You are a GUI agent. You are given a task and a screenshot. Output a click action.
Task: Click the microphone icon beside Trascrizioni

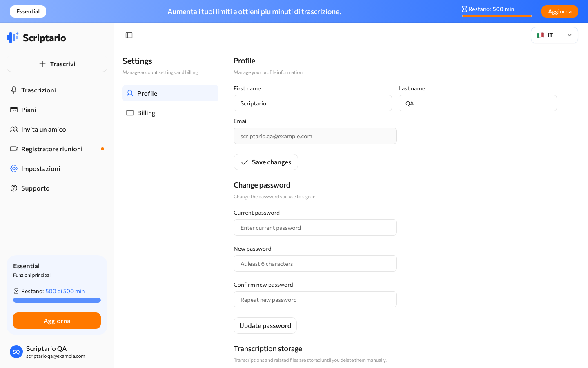click(x=14, y=90)
